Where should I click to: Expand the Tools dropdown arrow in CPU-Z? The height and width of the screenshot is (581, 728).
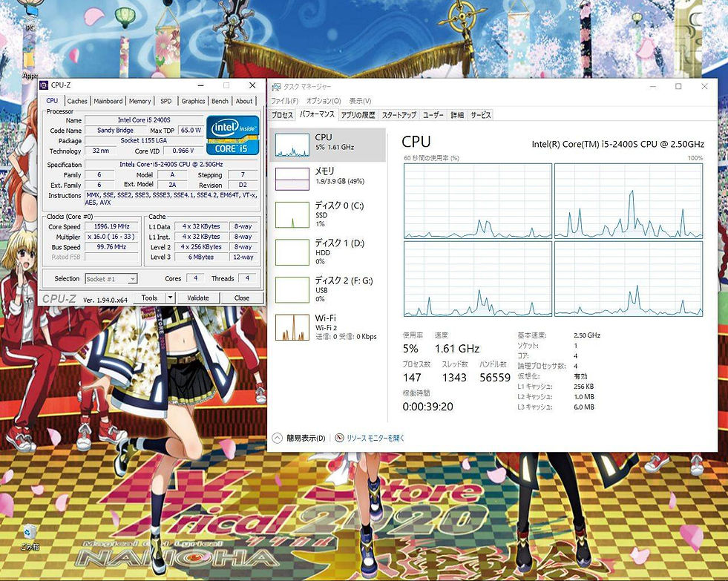pos(171,298)
